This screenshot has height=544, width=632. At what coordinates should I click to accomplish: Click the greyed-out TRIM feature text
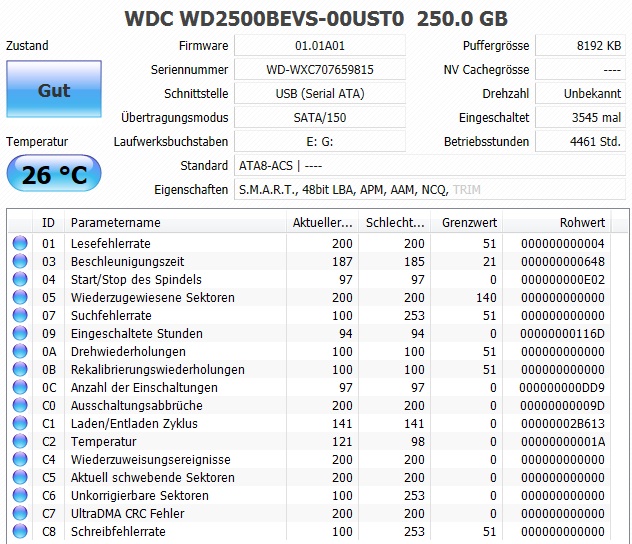tap(466, 189)
